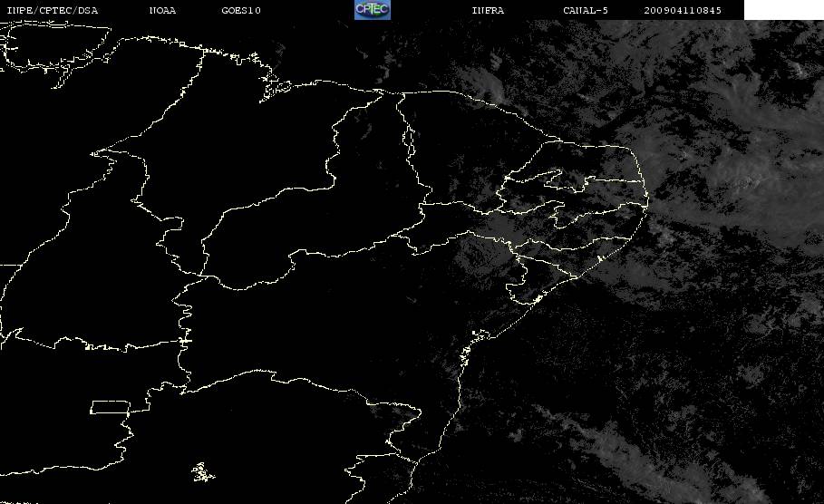Click the 200904110845 timestamp text
This screenshot has height=504, width=824.
tap(683, 11)
